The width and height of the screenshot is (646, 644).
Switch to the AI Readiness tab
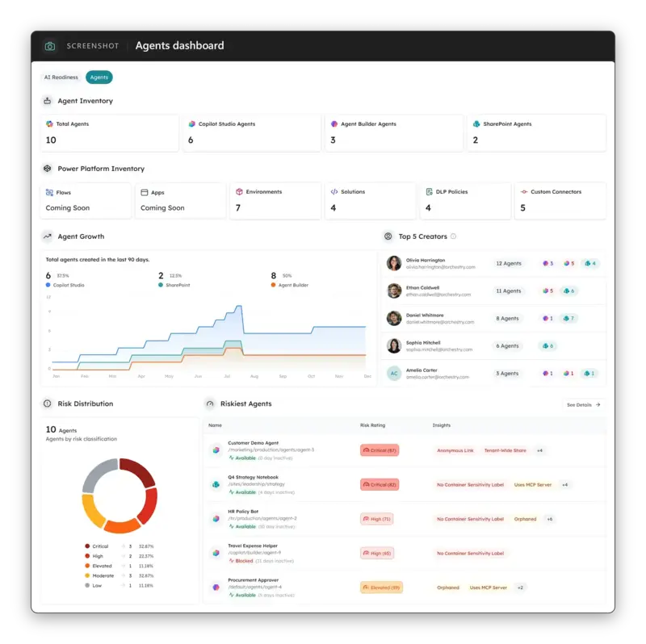coord(61,77)
